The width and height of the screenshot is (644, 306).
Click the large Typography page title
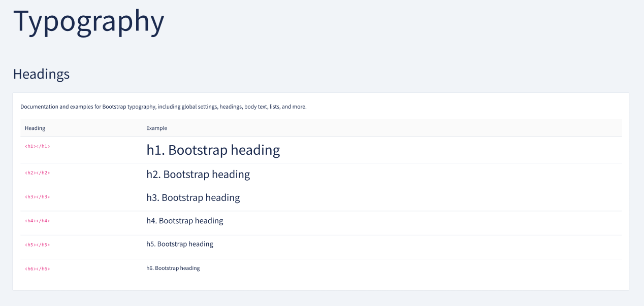point(89,21)
